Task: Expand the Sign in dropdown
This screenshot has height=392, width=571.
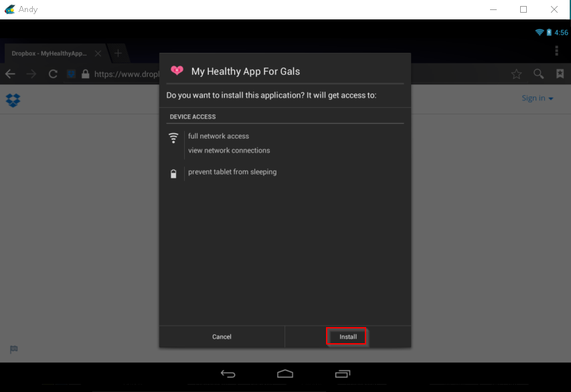Action: click(x=537, y=98)
